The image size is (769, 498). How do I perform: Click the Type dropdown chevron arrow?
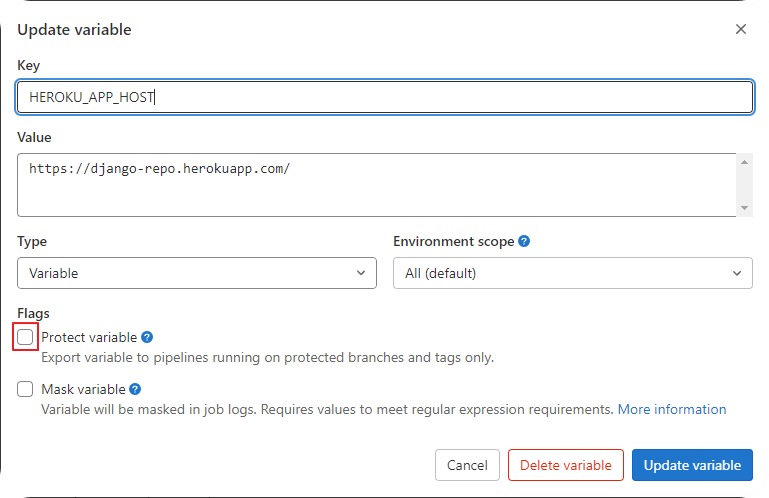[361, 273]
